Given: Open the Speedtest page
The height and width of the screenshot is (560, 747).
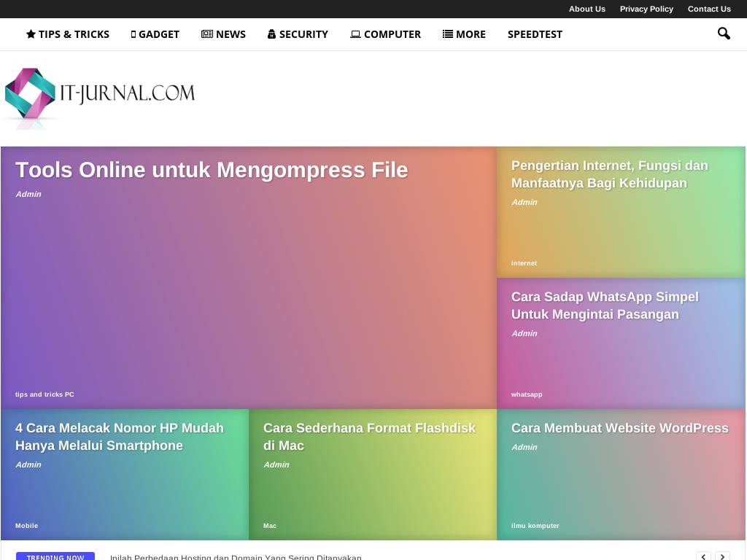Looking at the screenshot, I should coord(535,34).
